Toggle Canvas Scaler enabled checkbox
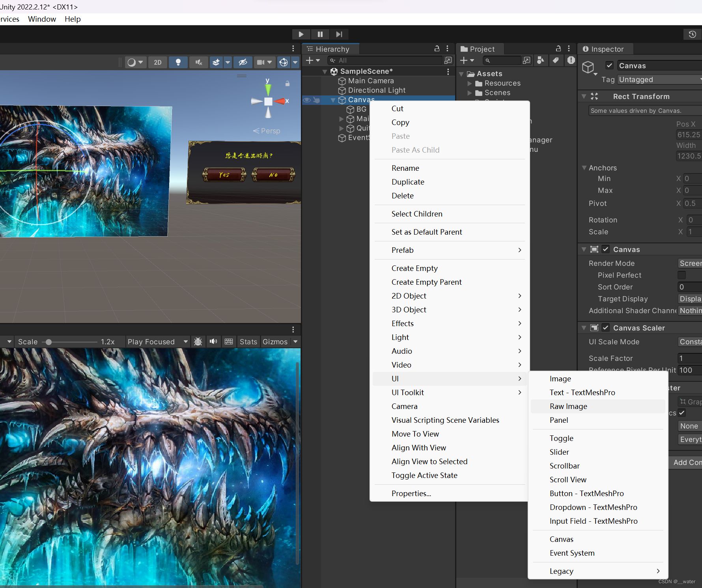The height and width of the screenshot is (588, 702). (606, 328)
